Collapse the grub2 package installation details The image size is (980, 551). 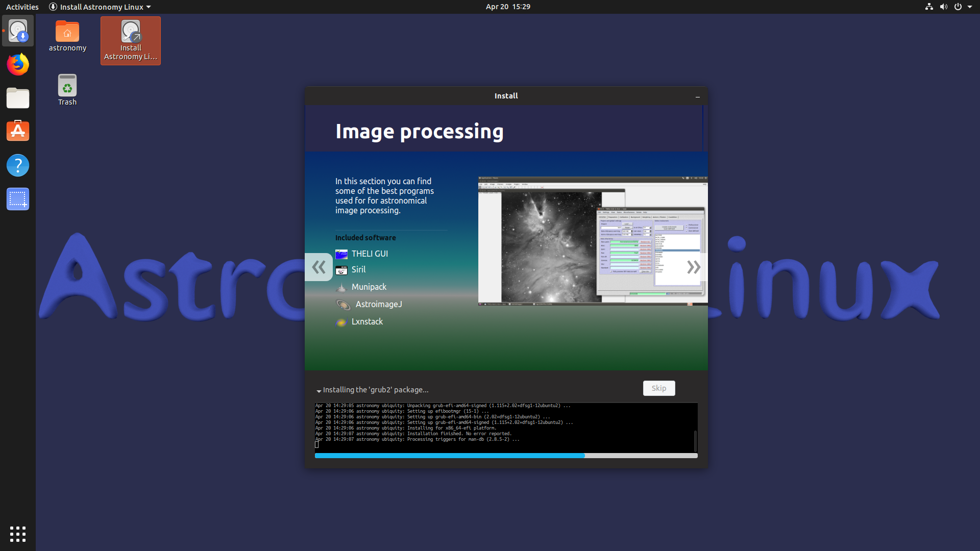click(x=320, y=390)
